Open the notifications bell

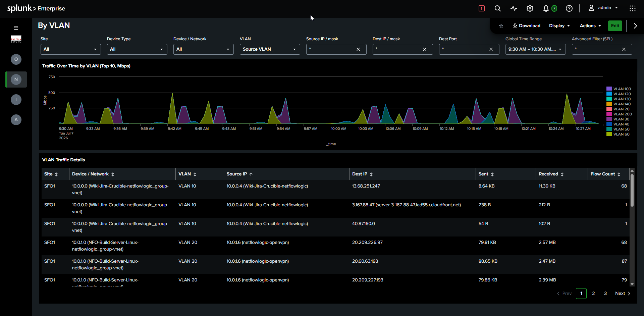tap(546, 8)
